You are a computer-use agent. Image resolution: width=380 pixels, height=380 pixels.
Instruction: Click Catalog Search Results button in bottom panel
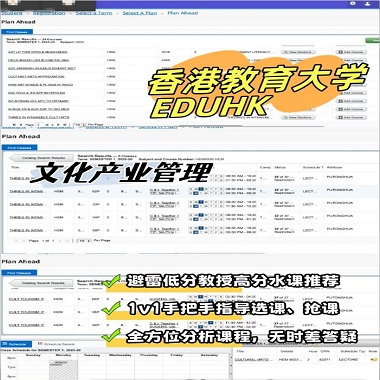[42, 283]
